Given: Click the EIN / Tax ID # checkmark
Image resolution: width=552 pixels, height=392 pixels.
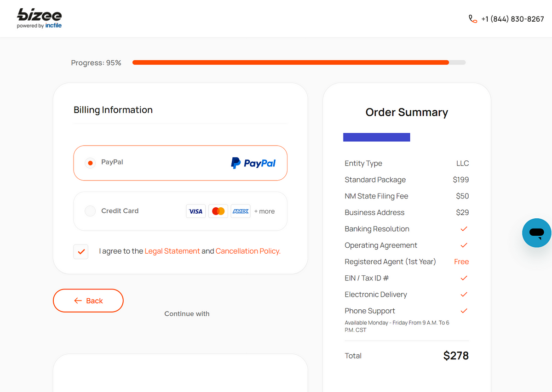Looking at the screenshot, I should (464, 278).
